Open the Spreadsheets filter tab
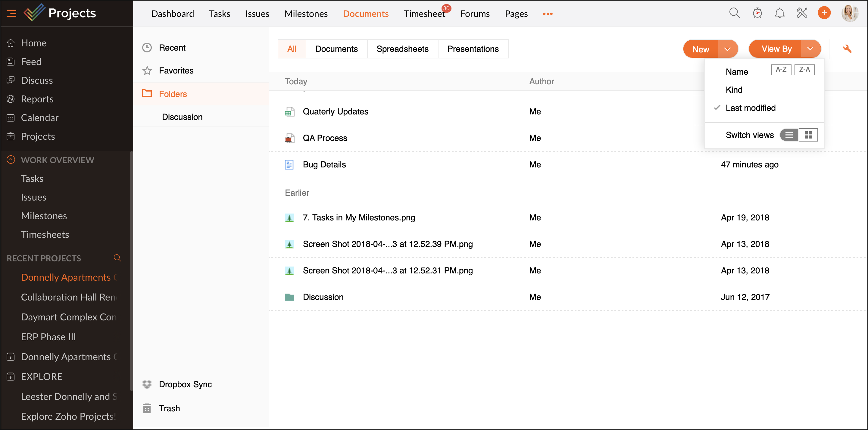 [402, 49]
